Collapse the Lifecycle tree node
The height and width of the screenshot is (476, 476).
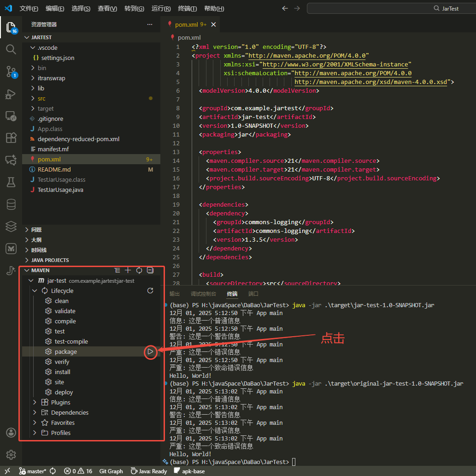tap(35, 291)
